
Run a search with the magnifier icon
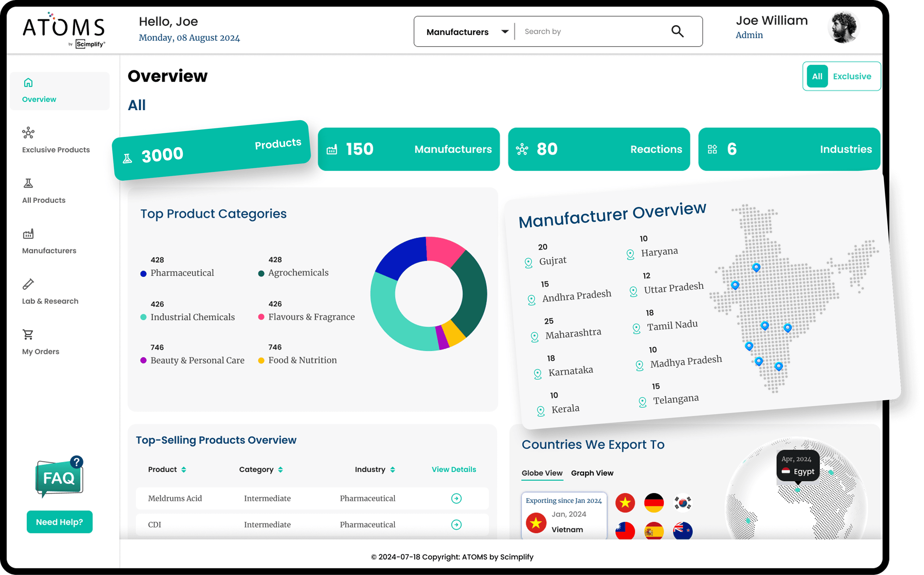pyautogui.click(x=678, y=31)
